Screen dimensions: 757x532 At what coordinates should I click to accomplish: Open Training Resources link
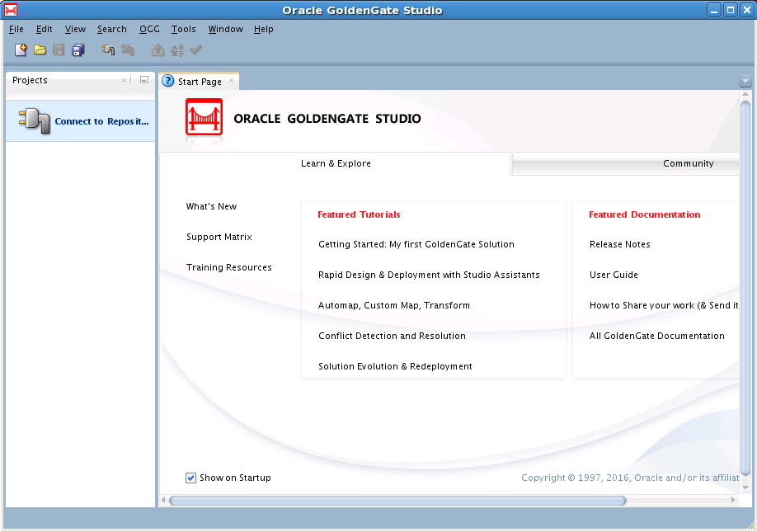click(229, 267)
